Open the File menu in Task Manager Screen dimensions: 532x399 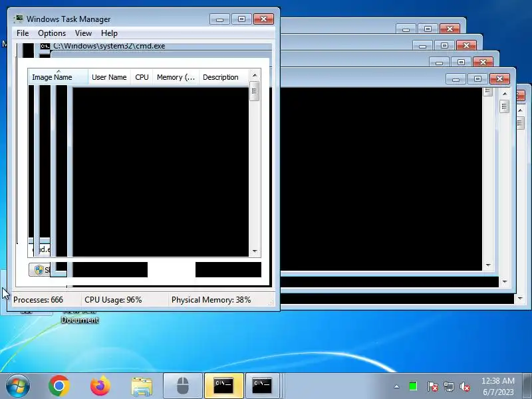click(x=23, y=33)
